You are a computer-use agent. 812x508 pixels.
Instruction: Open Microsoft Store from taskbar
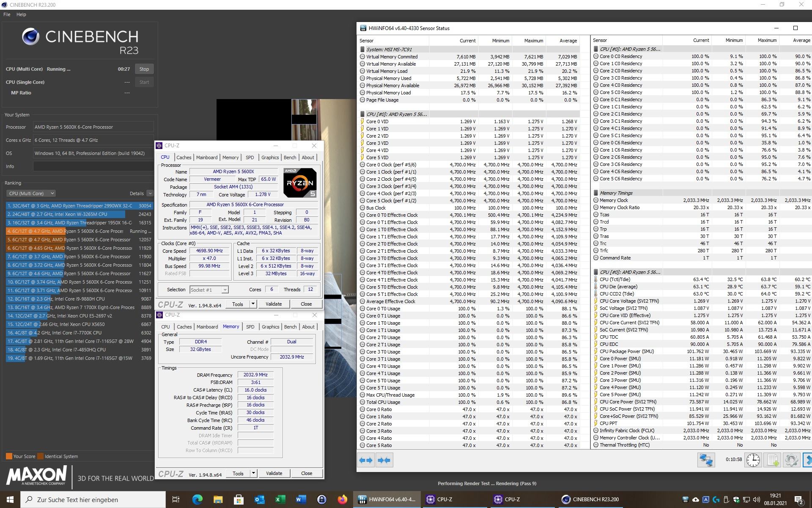coord(239,500)
